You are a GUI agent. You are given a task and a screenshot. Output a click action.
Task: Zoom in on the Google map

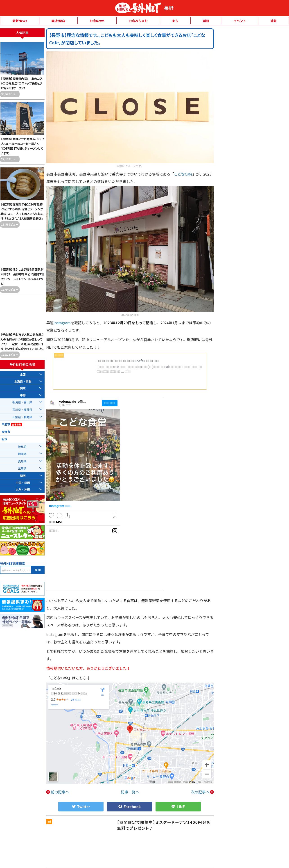coord(207,765)
